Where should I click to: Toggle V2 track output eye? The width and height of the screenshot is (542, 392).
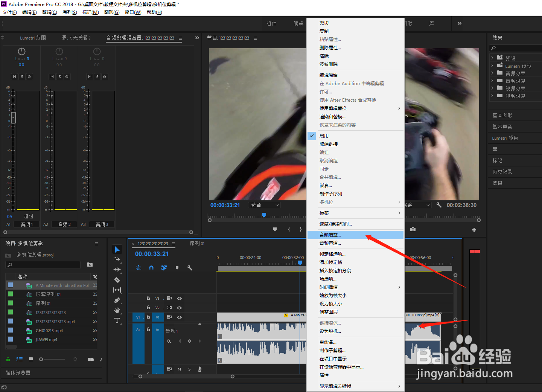[180, 308]
